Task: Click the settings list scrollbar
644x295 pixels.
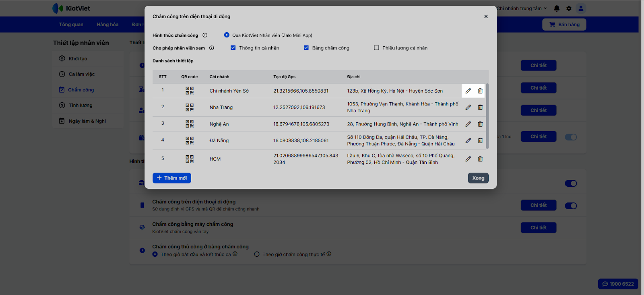Action: point(487,116)
